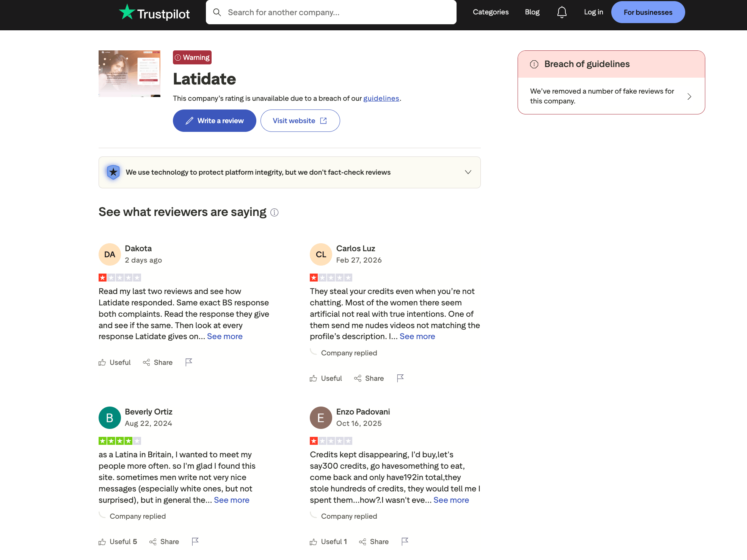This screenshot has width=747, height=560.
Task: Open reviewer name Enzo Padovani
Action: 363,412
